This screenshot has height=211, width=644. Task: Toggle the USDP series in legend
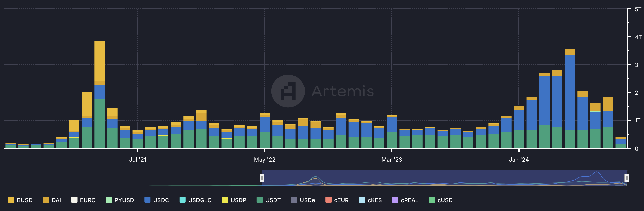click(234, 200)
